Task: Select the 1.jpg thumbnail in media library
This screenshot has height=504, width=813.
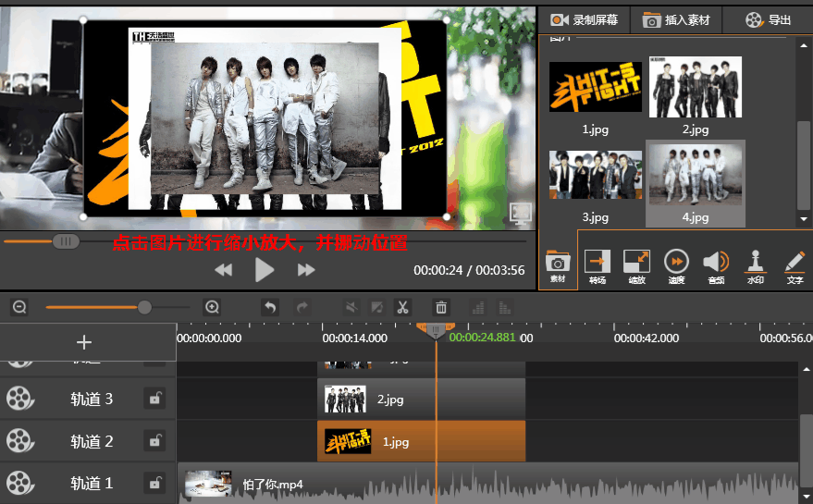Action: tap(596, 87)
